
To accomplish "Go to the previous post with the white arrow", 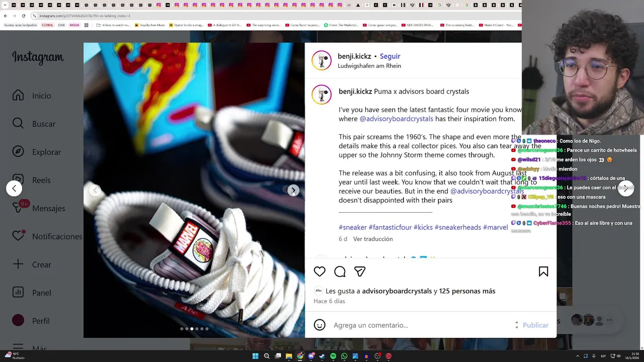I will [x=14, y=189].
